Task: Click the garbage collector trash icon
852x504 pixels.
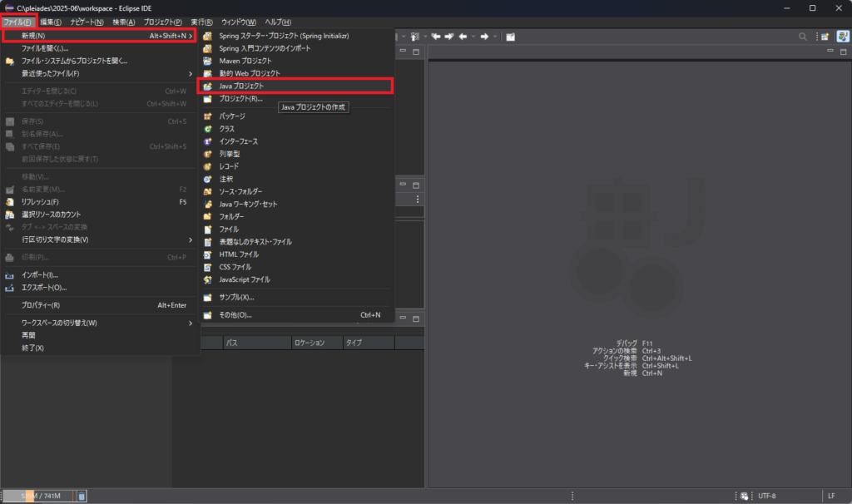Action: coord(82,497)
